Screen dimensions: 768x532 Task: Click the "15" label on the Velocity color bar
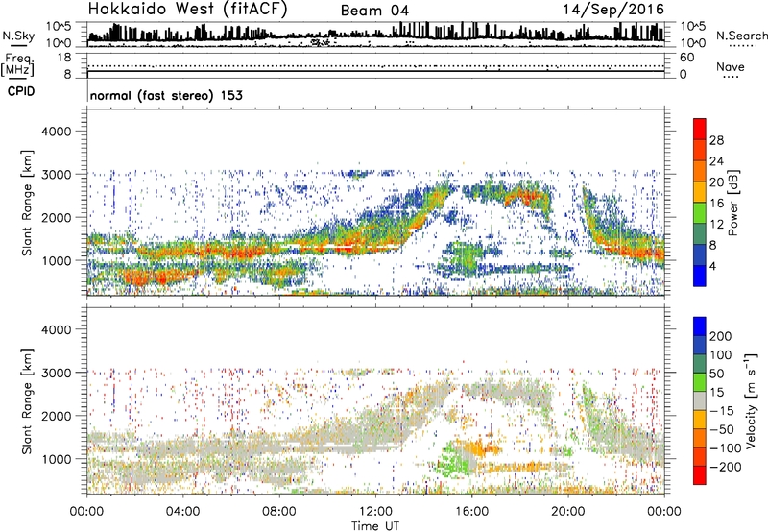[x=716, y=393]
